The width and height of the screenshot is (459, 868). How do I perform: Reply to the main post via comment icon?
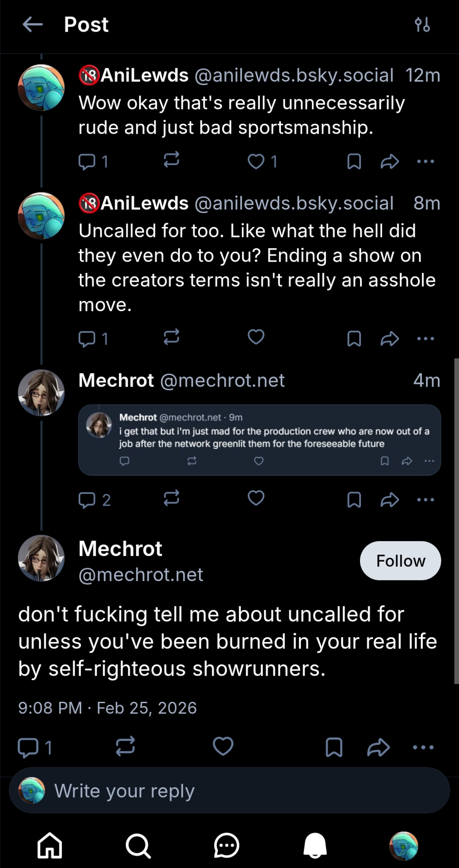pos(28,747)
